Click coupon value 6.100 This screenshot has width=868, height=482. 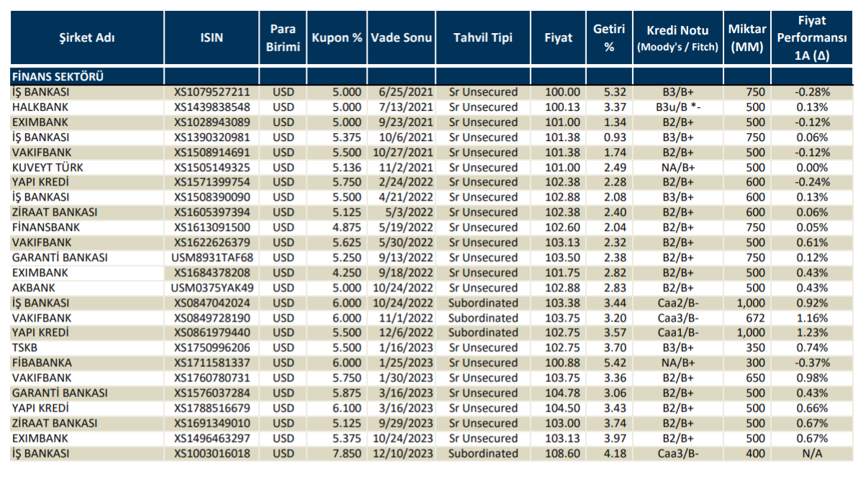[347, 409]
